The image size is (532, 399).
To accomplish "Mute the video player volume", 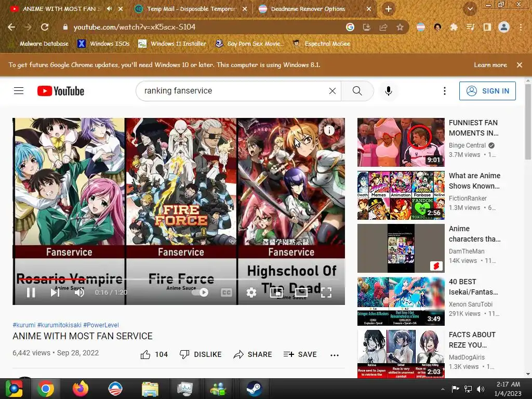I will tap(79, 292).
